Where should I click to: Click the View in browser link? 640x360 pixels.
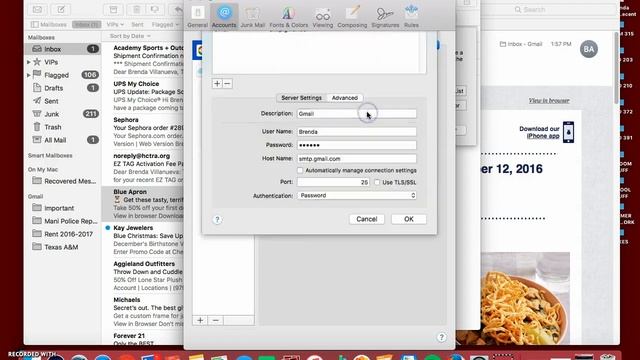(x=549, y=100)
